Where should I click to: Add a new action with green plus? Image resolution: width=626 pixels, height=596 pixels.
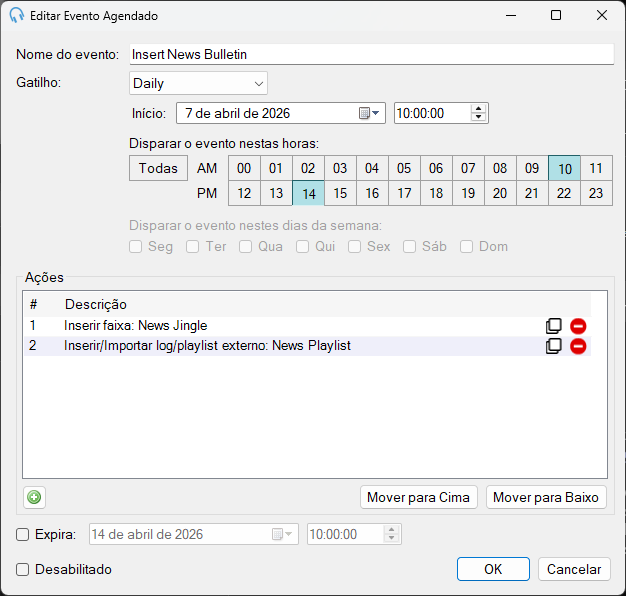[x=34, y=497]
